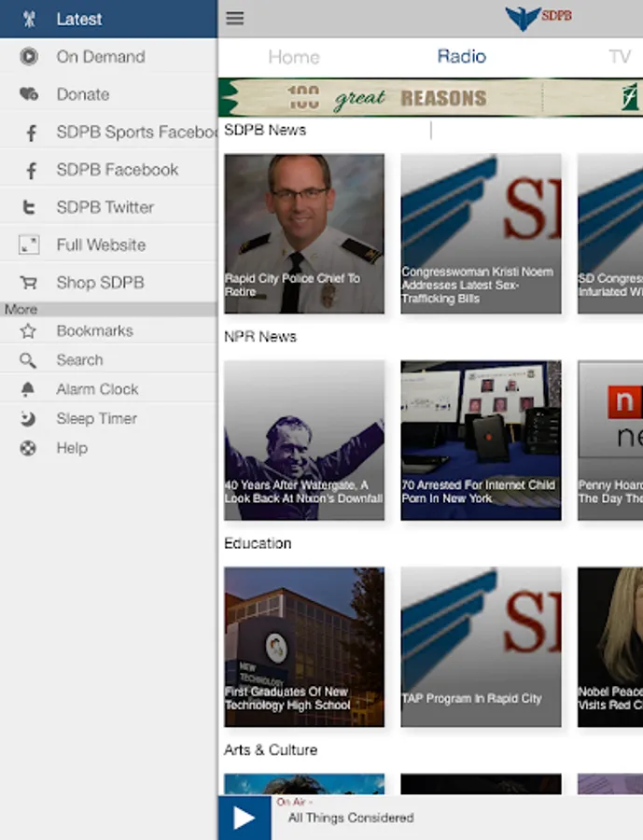The image size is (643, 840).
Task: Click the Help lifebuoy icon
Action: click(28, 448)
